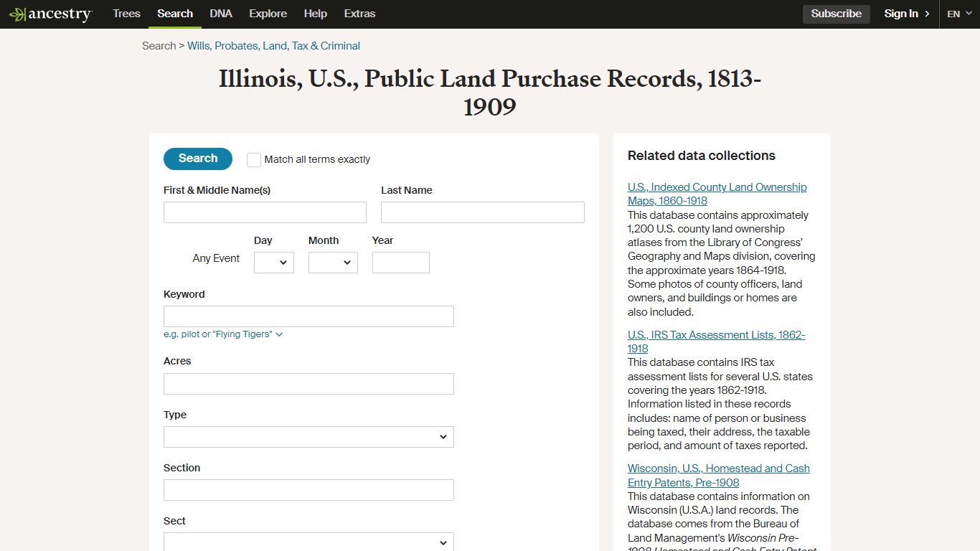Image resolution: width=980 pixels, height=551 pixels.
Task: Click the Subscribe button
Action: click(836, 14)
